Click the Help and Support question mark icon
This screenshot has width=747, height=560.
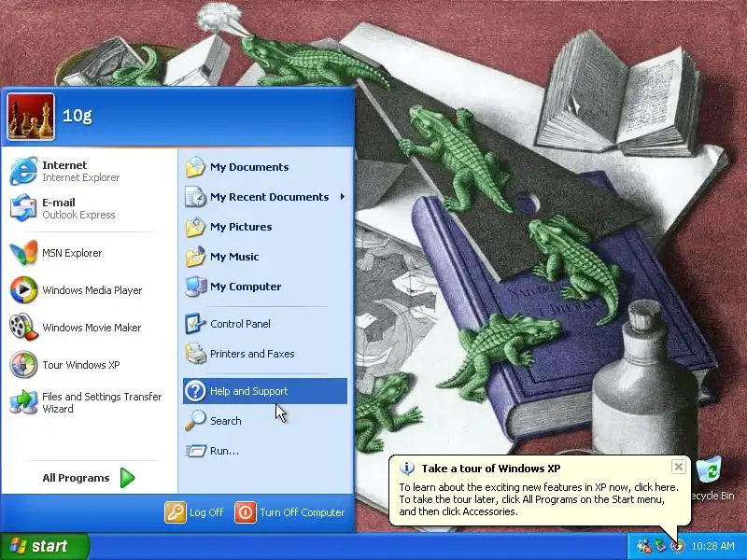195,391
